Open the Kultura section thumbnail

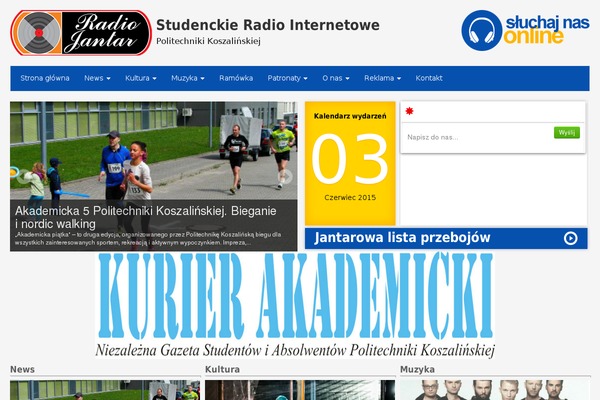(x=300, y=390)
